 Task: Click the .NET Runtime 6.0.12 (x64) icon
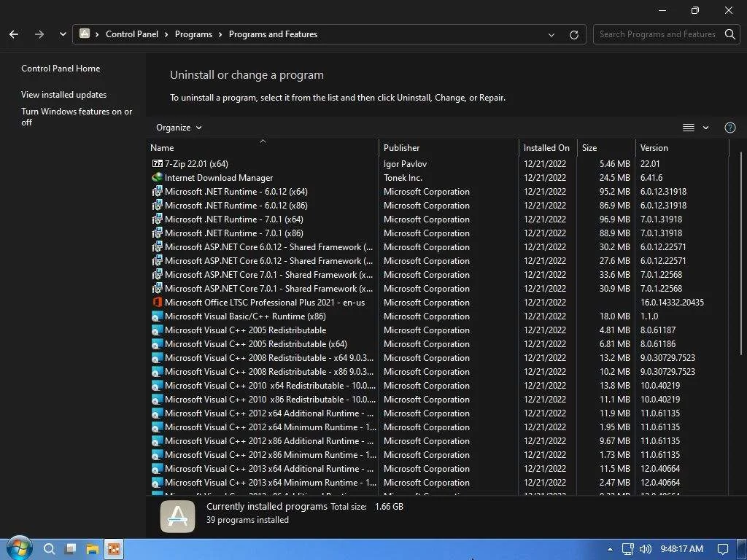click(x=158, y=192)
